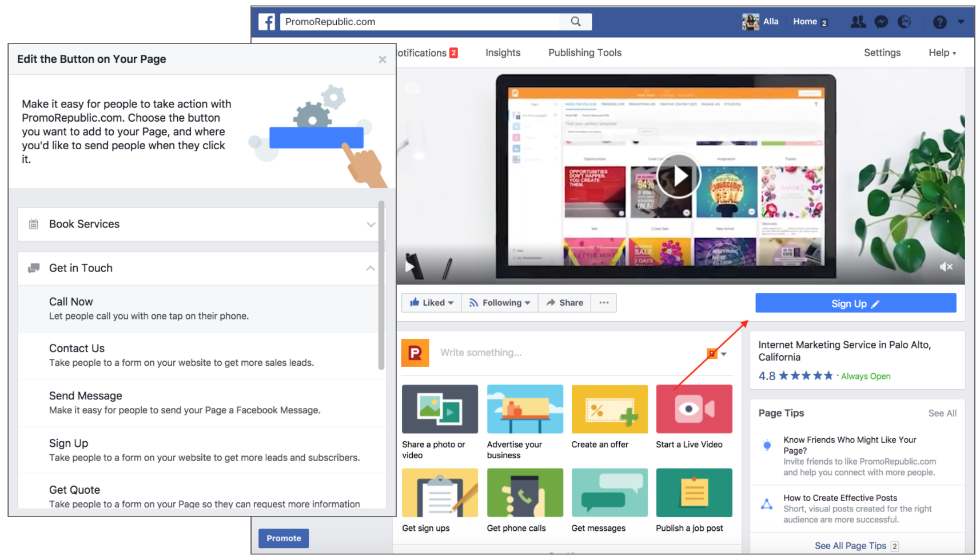The height and width of the screenshot is (560, 980).
Task: Click the lightbulb tip icon
Action: pos(767,445)
